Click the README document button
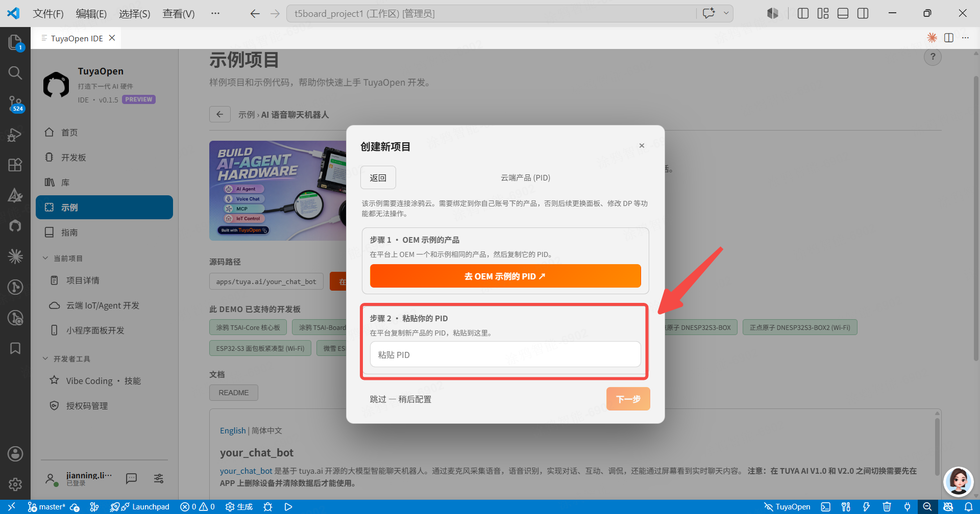The height and width of the screenshot is (514, 980). click(x=234, y=393)
